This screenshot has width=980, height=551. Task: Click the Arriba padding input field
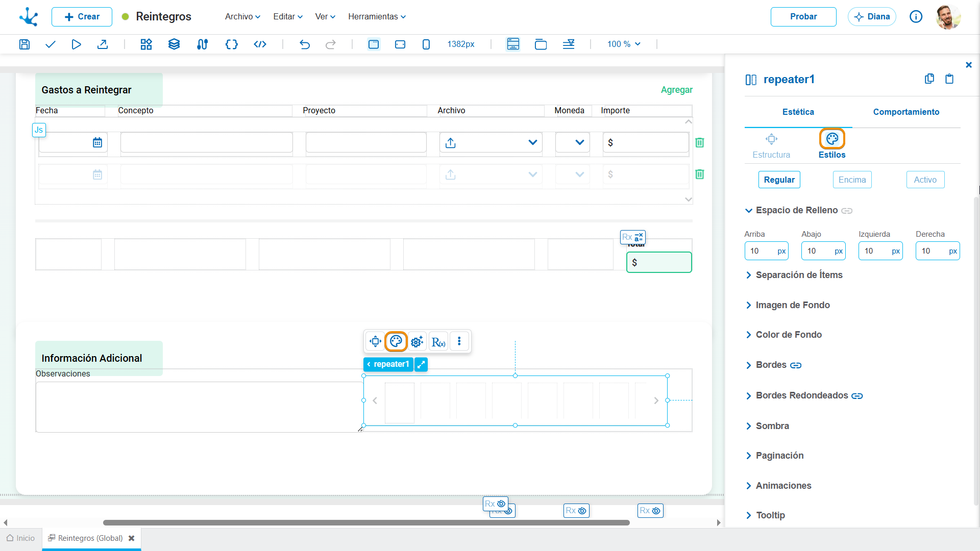tap(761, 251)
